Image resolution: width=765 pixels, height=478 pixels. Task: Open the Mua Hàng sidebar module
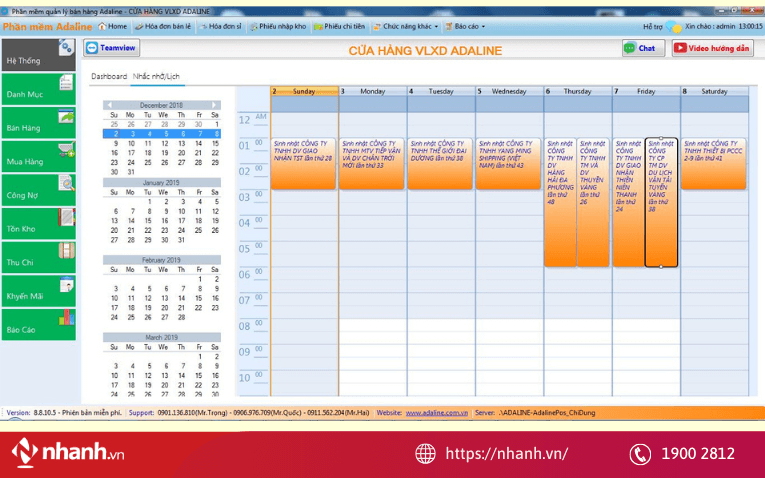39,156
